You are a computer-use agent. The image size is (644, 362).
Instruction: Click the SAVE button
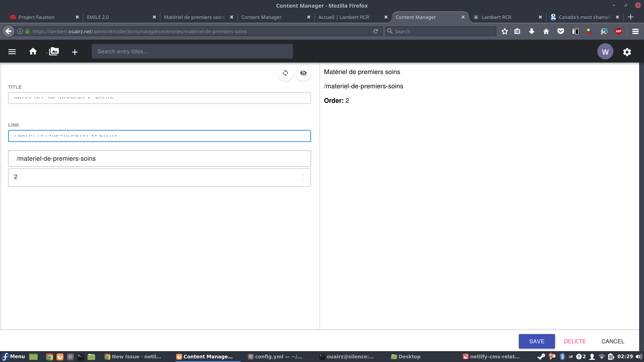click(537, 341)
